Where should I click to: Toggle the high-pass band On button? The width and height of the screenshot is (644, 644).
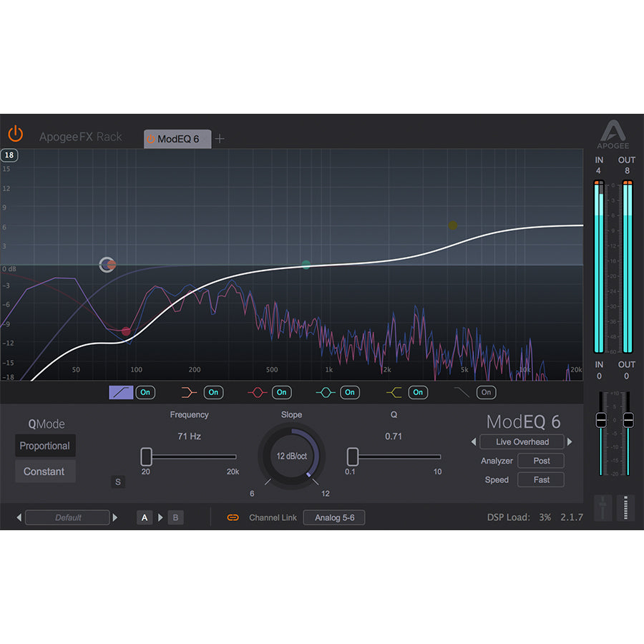click(x=145, y=392)
